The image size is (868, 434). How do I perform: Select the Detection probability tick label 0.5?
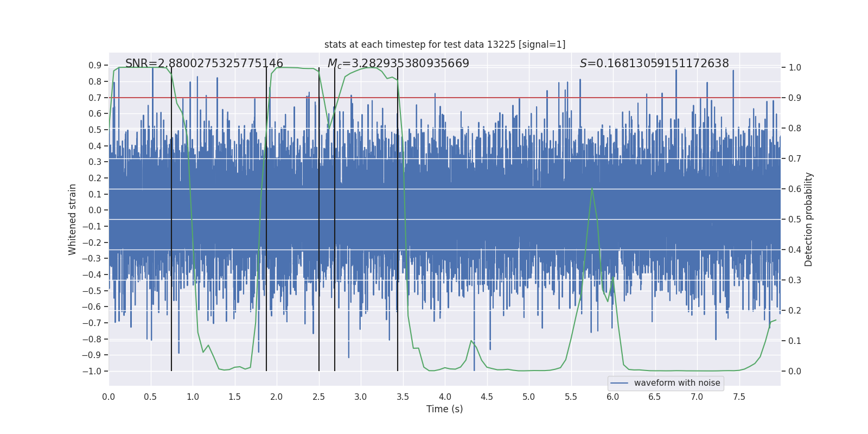click(795, 220)
